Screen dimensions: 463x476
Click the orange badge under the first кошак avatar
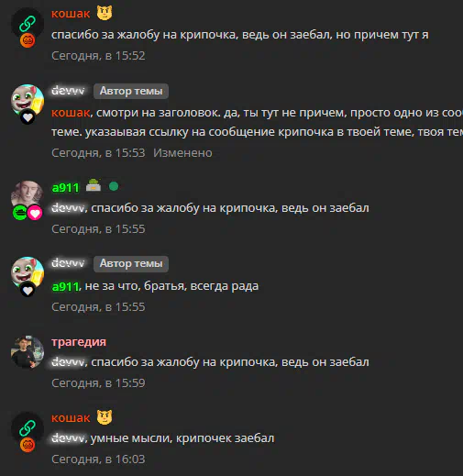[x=28, y=40]
